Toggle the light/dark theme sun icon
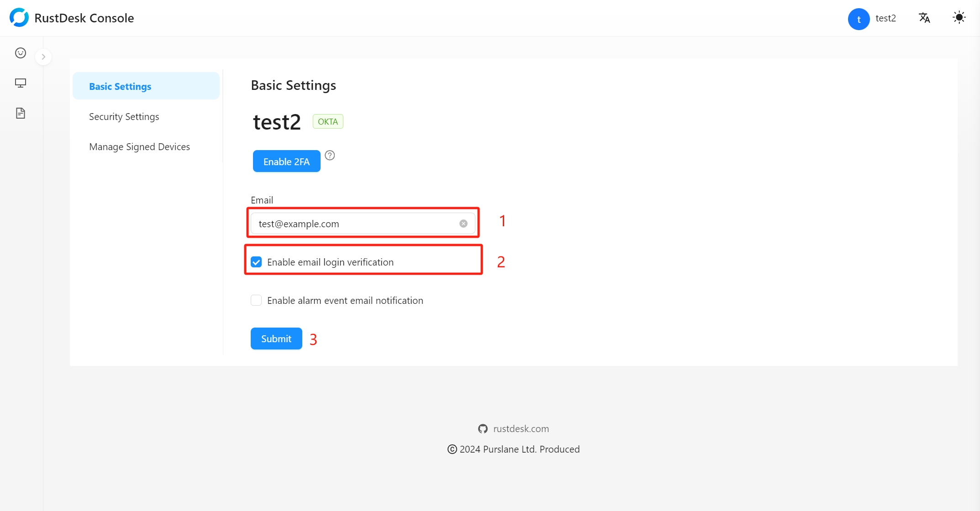This screenshot has width=980, height=511. pos(959,18)
